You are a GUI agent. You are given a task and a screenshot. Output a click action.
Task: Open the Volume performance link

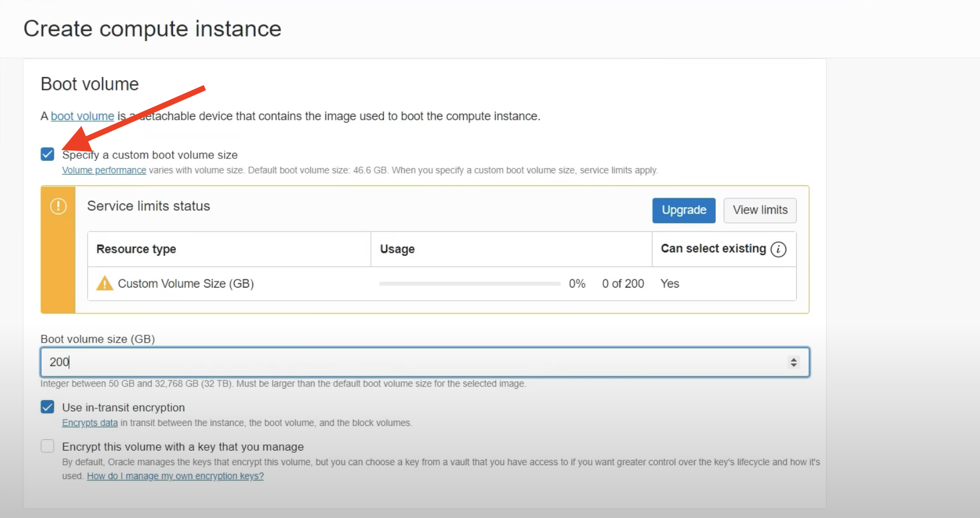click(x=103, y=170)
